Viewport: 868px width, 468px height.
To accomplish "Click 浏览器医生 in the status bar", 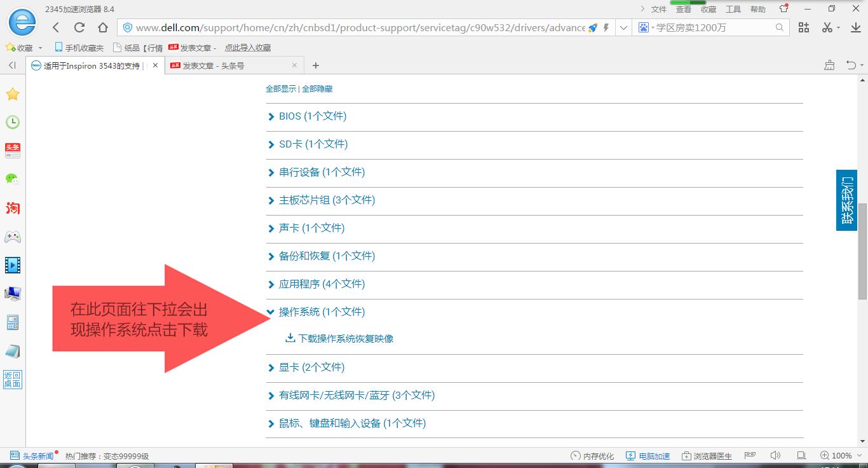I will tap(707, 456).
